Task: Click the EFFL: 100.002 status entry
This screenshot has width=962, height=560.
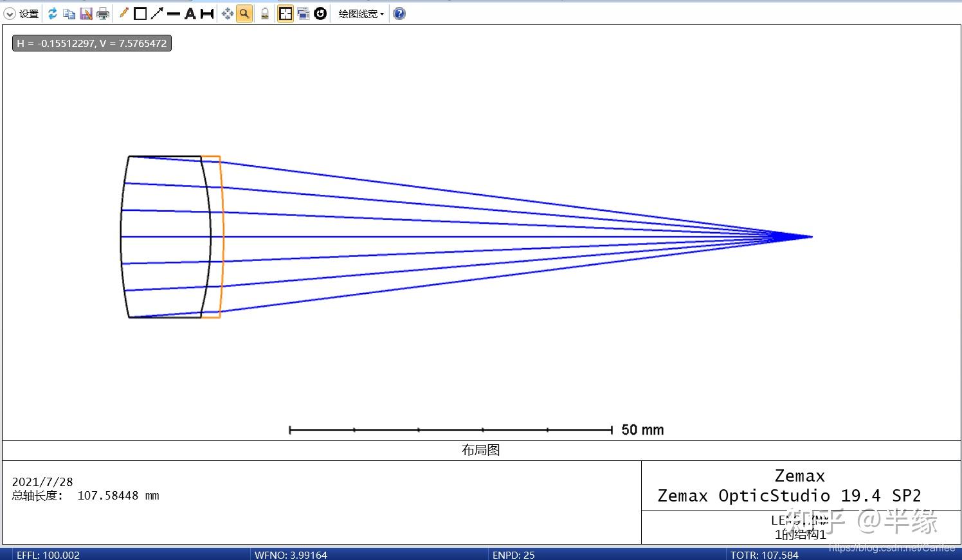Action: [48, 555]
